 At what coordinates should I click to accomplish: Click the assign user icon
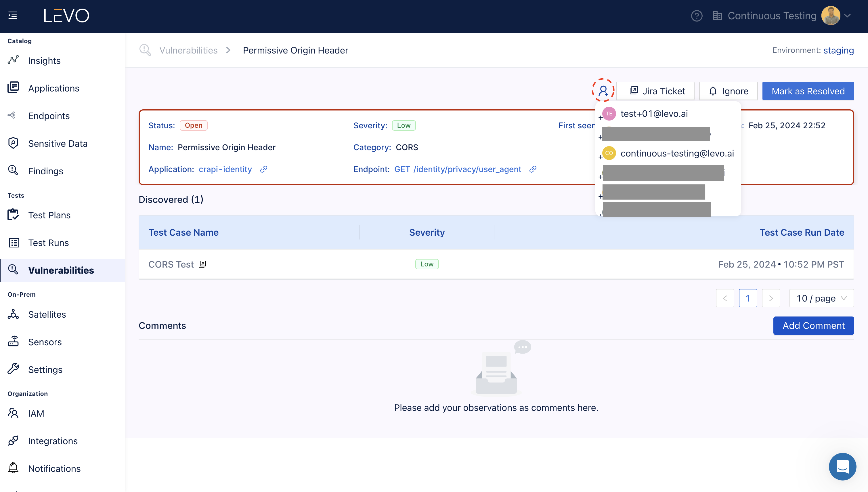point(603,91)
